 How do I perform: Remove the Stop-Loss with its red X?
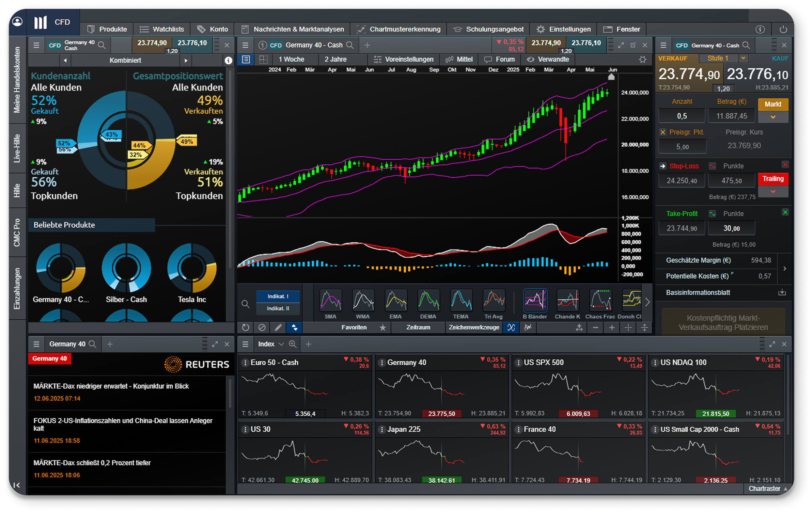pos(785,164)
